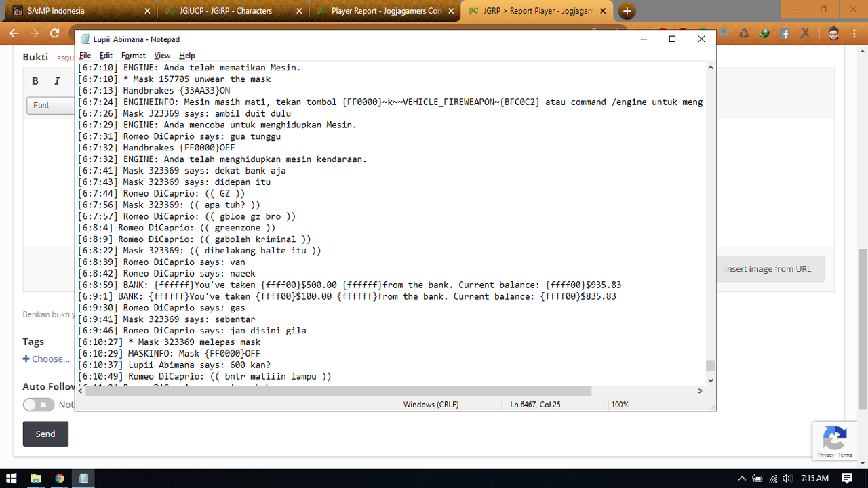Go forward in Chrome
This screenshot has width=868, height=488.
(x=34, y=33)
